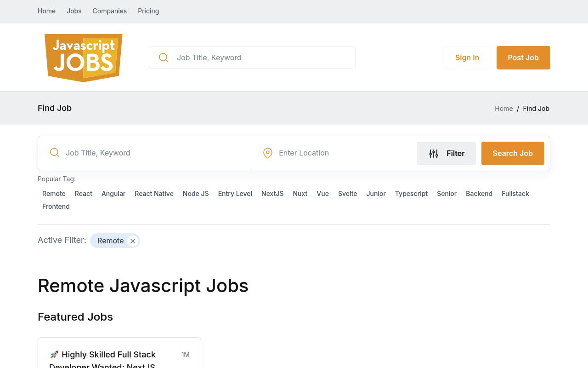Viewport: 588px width, 368px height.
Task: Open the Companies menu item
Action: 110,11
